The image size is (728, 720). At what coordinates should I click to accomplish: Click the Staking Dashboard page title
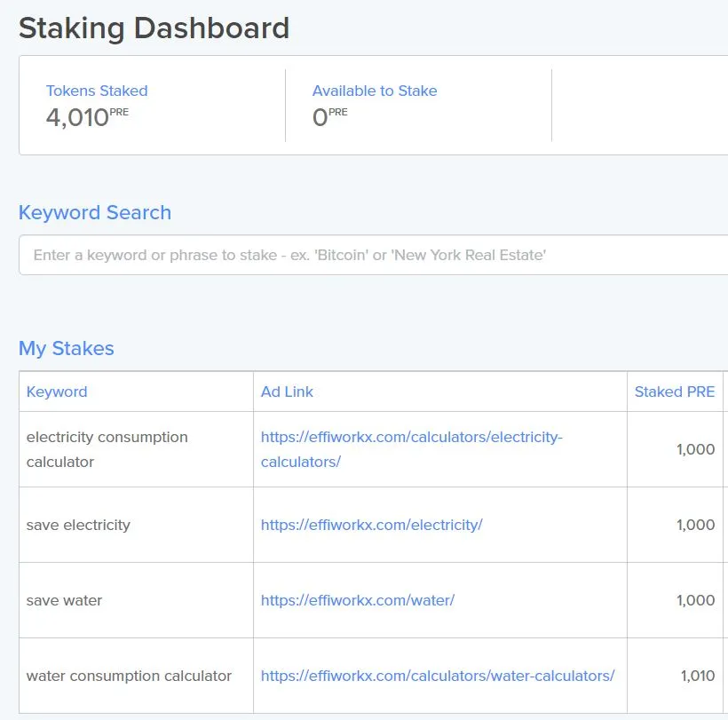(x=154, y=28)
